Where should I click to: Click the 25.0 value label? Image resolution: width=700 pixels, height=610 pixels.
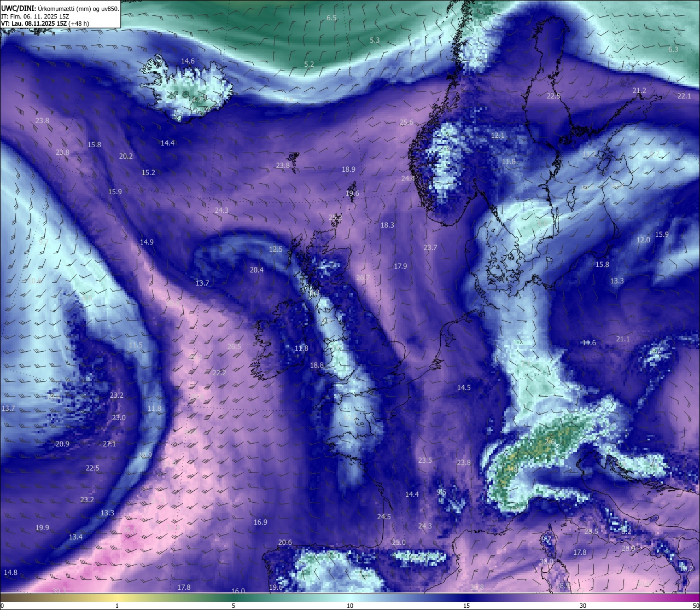pos(399,542)
